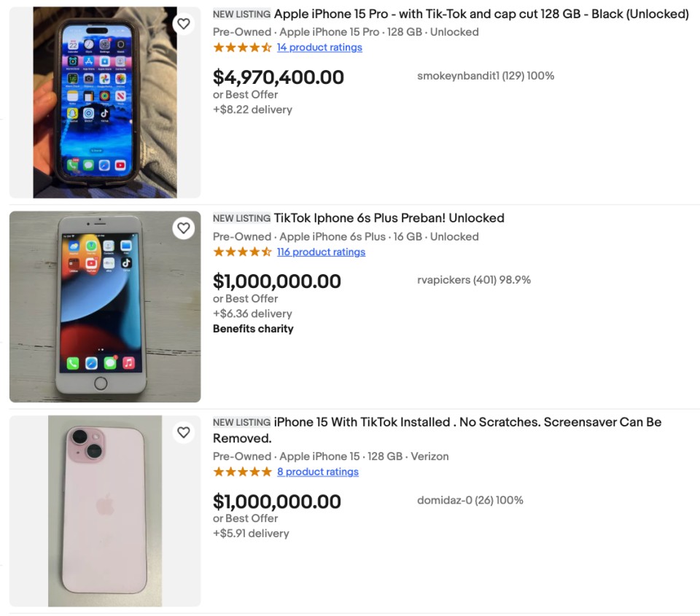Save pink iPhone 15 listing with heart
The width and height of the screenshot is (700, 616).
coord(184,432)
